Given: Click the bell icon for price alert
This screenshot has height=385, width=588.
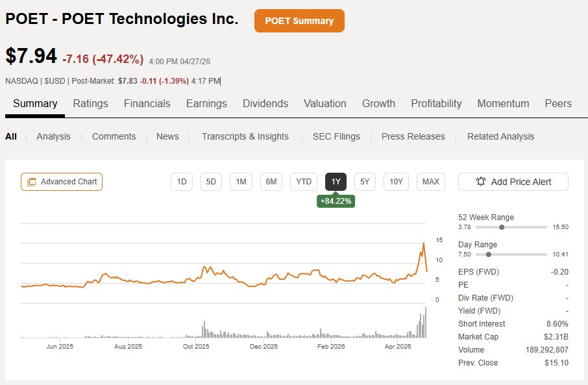Looking at the screenshot, I should [480, 182].
